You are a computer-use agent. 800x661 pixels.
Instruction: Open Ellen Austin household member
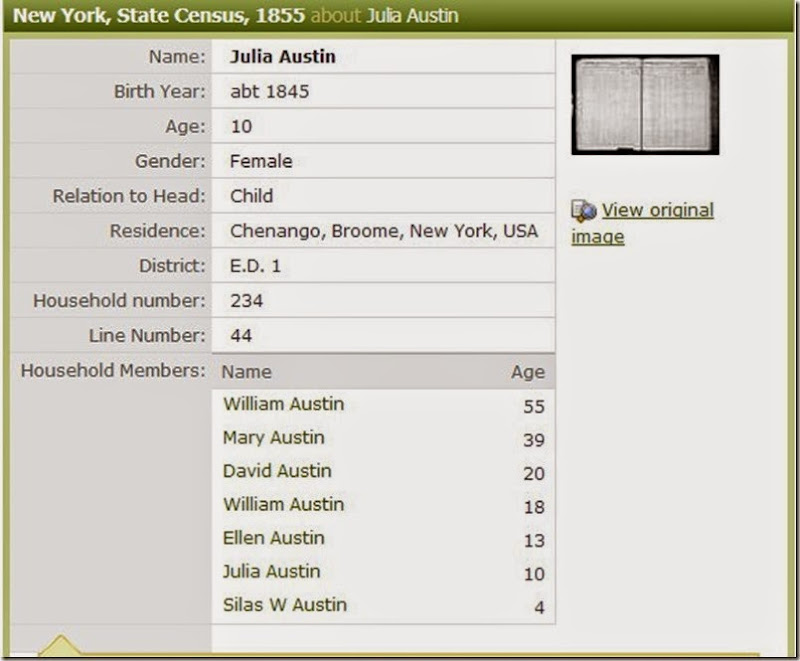(x=273, y=538)
